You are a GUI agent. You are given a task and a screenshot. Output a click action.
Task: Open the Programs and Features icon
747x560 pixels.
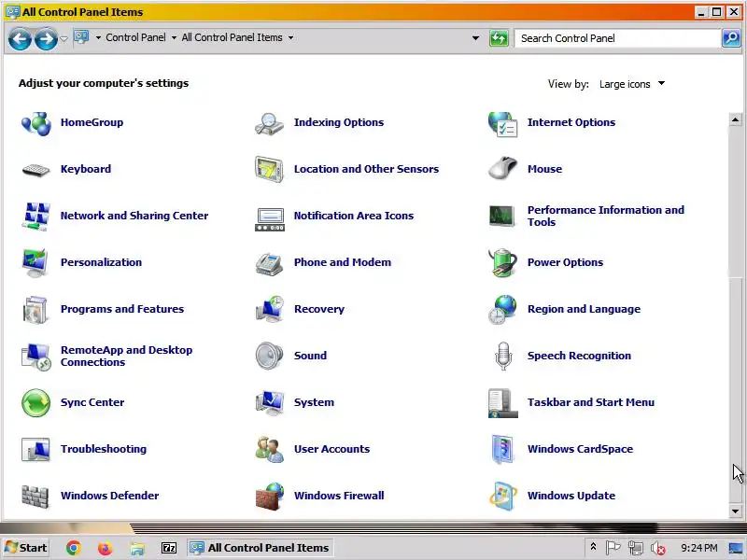(35, 309)
